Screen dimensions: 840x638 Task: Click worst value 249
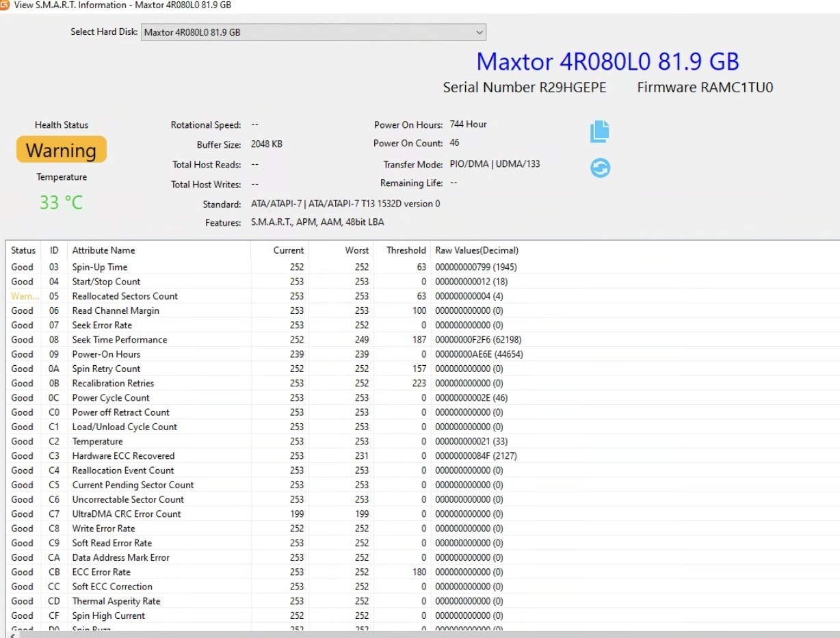pyautogui.click(x=361, y=340)
